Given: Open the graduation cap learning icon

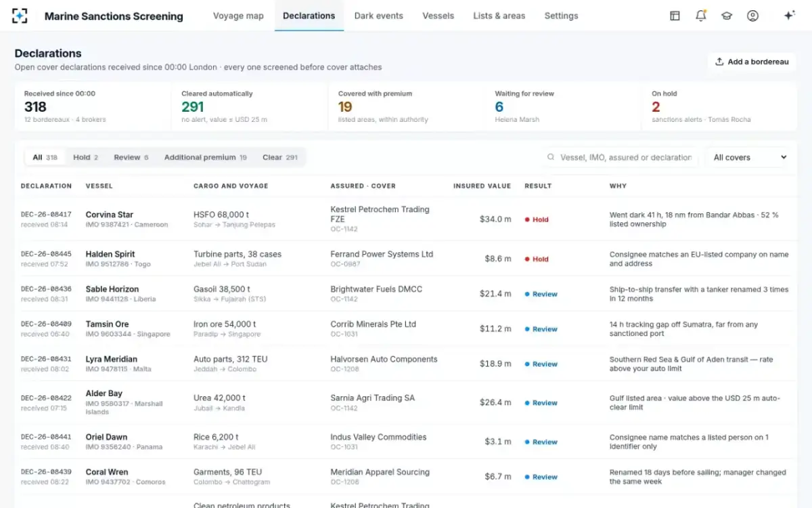Looking at the screenshot, I should tap(727, 16).
